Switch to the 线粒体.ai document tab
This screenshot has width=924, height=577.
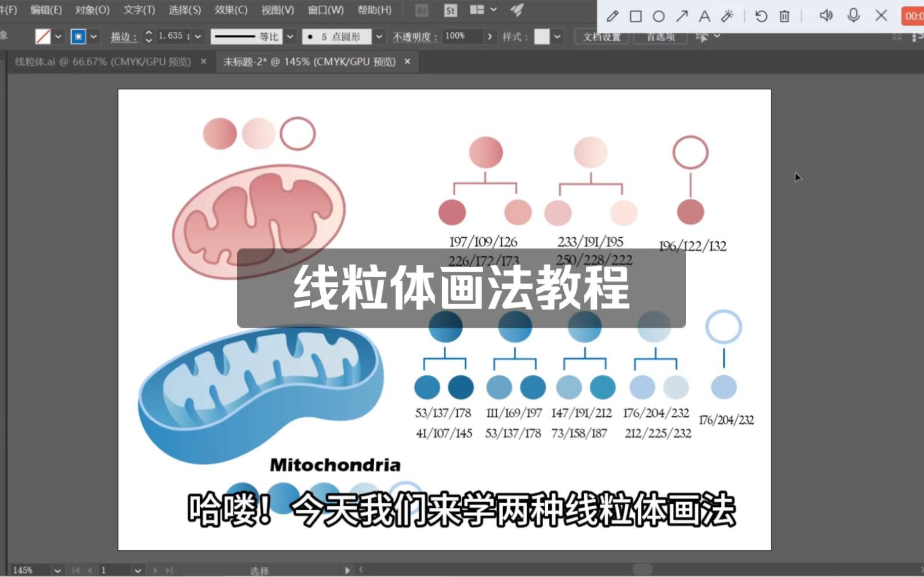pyautogui.click(x=103, y=61)
